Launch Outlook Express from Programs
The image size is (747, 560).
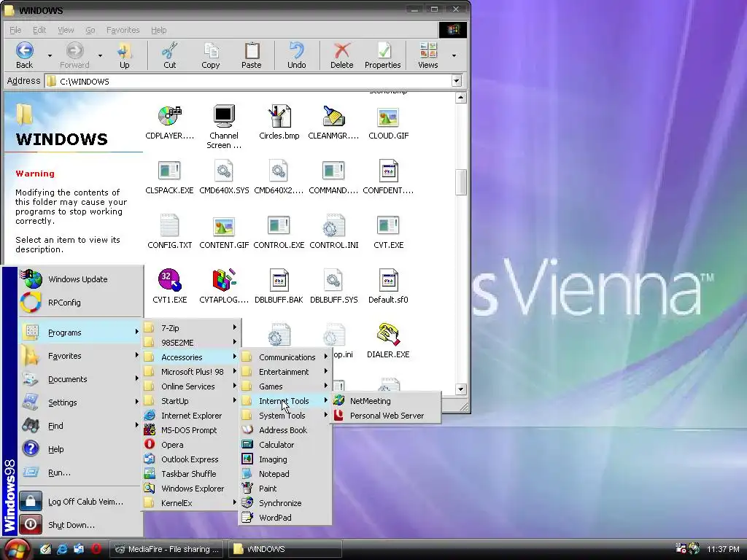point(191,459)
